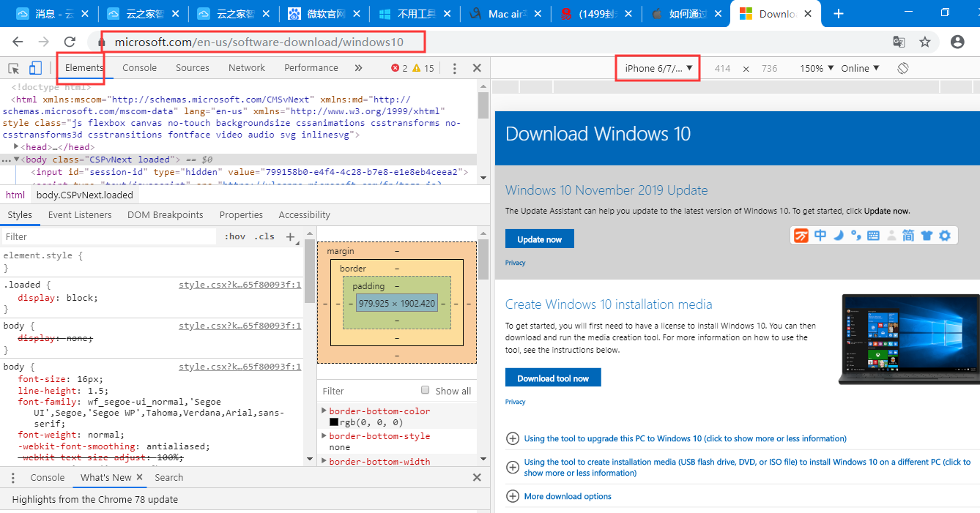Switch to the Sources tab
The width and height of the screenshot is (980, 513).
pos(193,68)
